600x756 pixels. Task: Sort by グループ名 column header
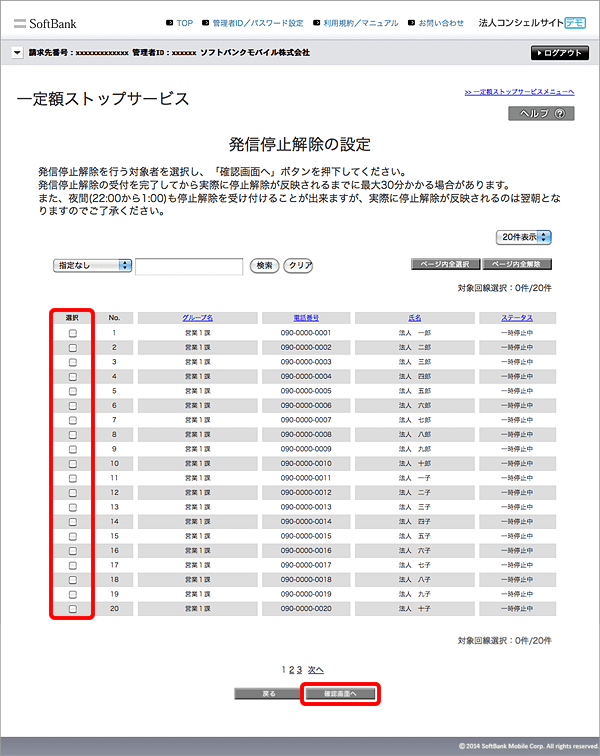click(198, 318)
